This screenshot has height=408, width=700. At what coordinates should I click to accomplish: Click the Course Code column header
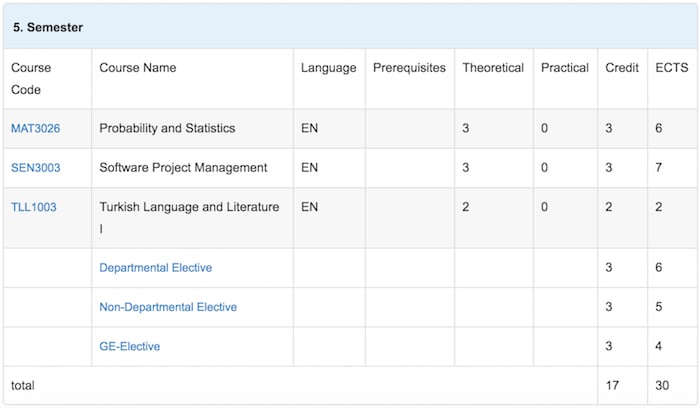31,78
